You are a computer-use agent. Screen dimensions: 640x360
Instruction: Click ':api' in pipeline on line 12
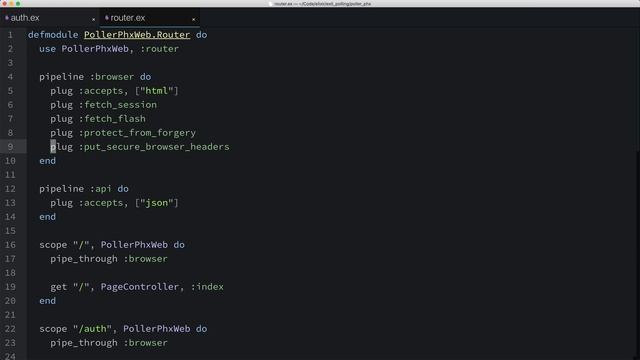point(100,189)
